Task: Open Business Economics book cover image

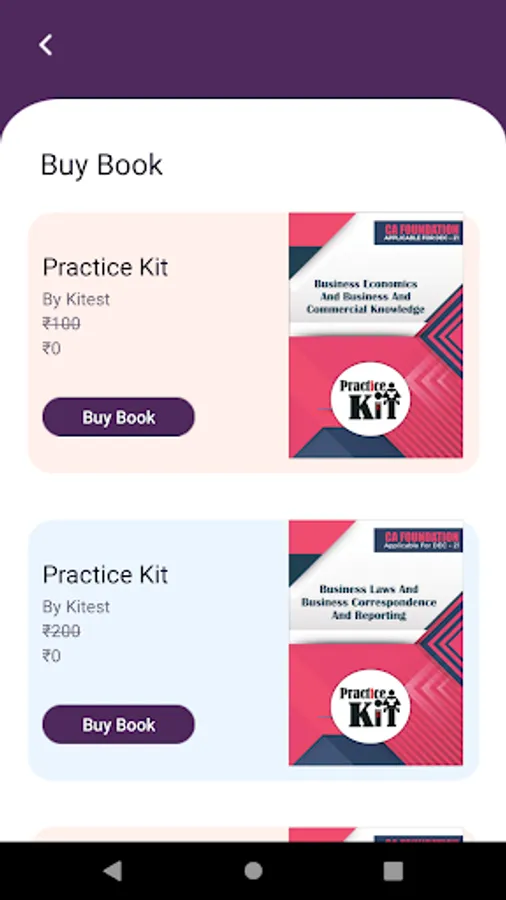Action: pos(376,335)
